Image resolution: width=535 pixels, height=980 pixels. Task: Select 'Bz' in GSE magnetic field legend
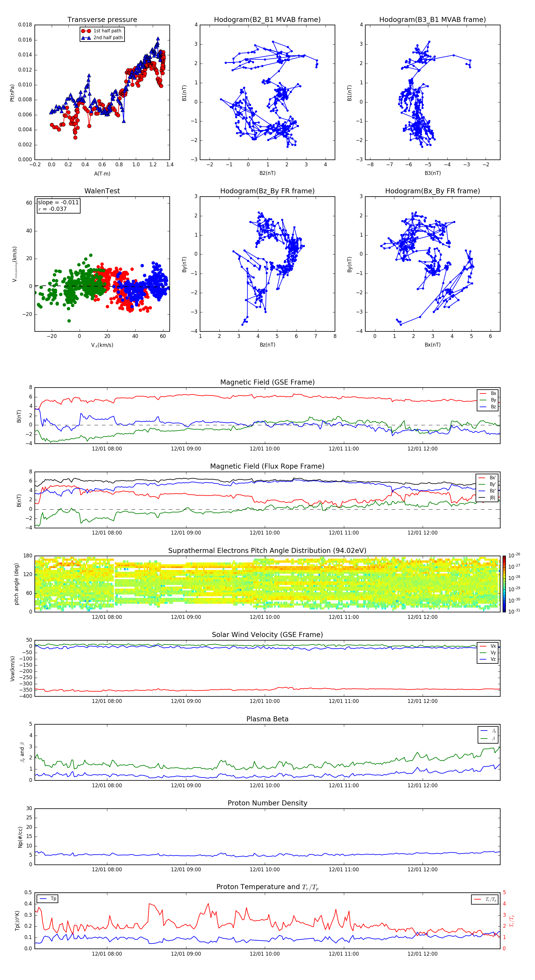click(488, 407)
